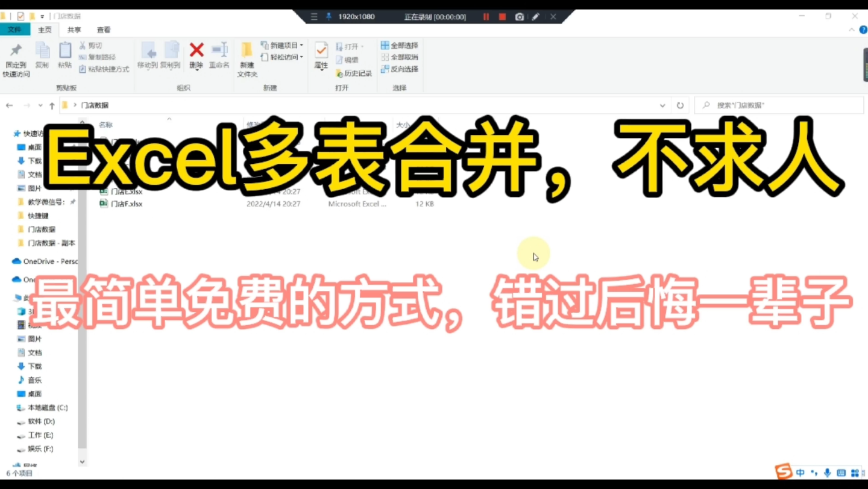Screen dimensions: 868x489
Task: Click the 12 KB size of 门店F.xlsx
Action: [424, 204]
